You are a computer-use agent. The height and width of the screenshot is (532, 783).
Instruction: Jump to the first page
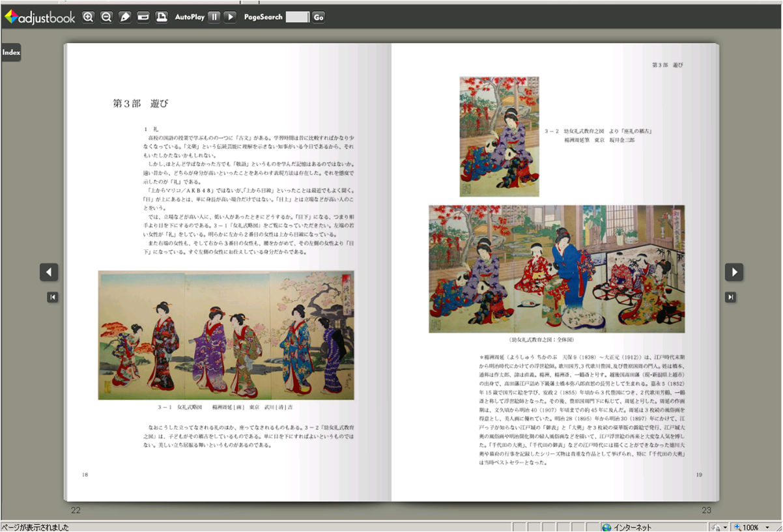coord(53,297)
